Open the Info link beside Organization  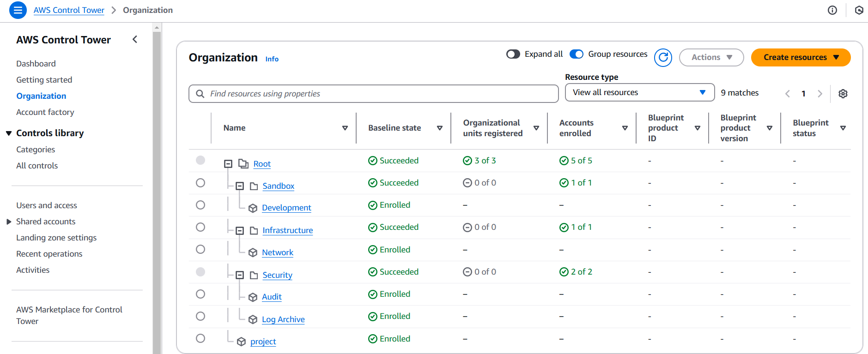click(272, 59)
